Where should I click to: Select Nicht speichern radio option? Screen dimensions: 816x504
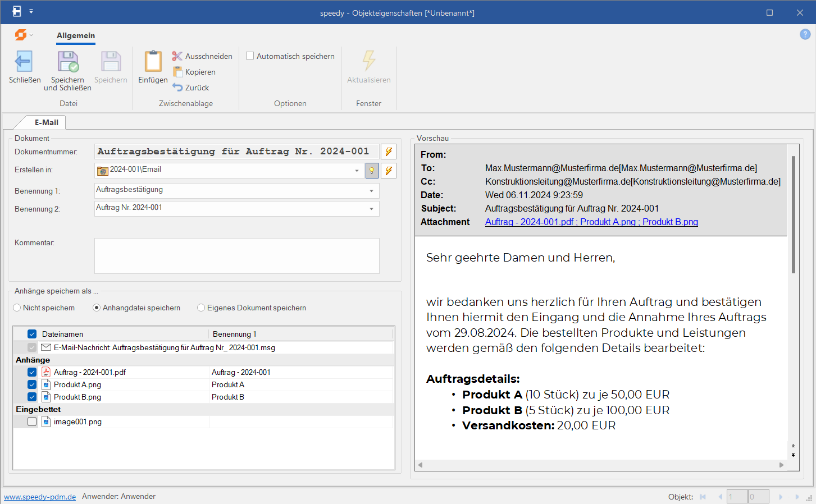point(17,308)
